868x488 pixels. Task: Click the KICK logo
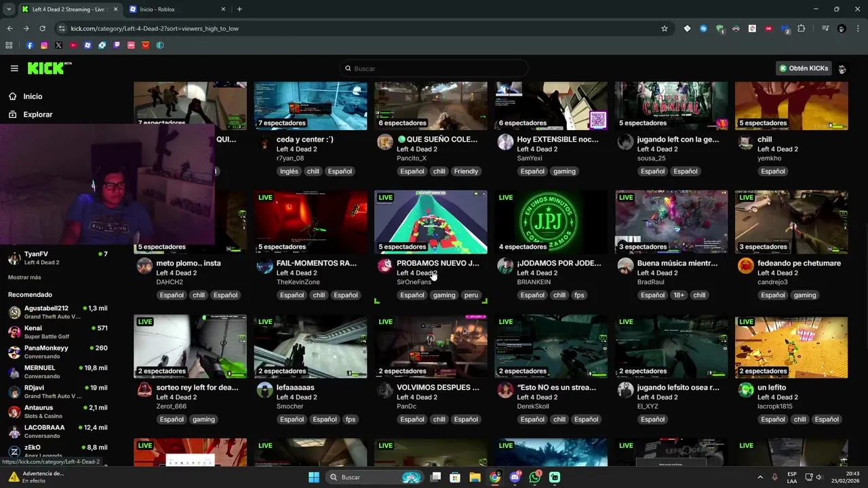50,68
